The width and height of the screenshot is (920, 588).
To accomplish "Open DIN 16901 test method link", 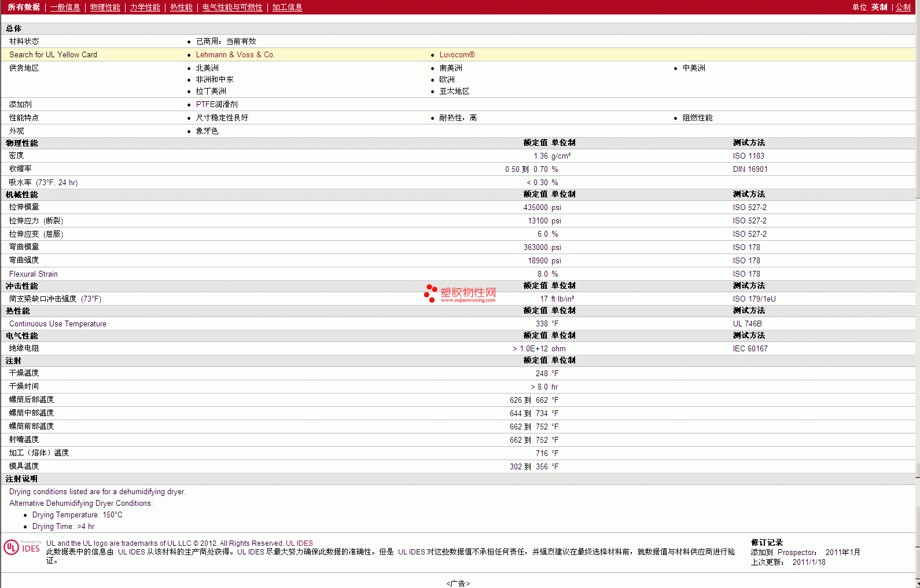I will click(750, 169).
